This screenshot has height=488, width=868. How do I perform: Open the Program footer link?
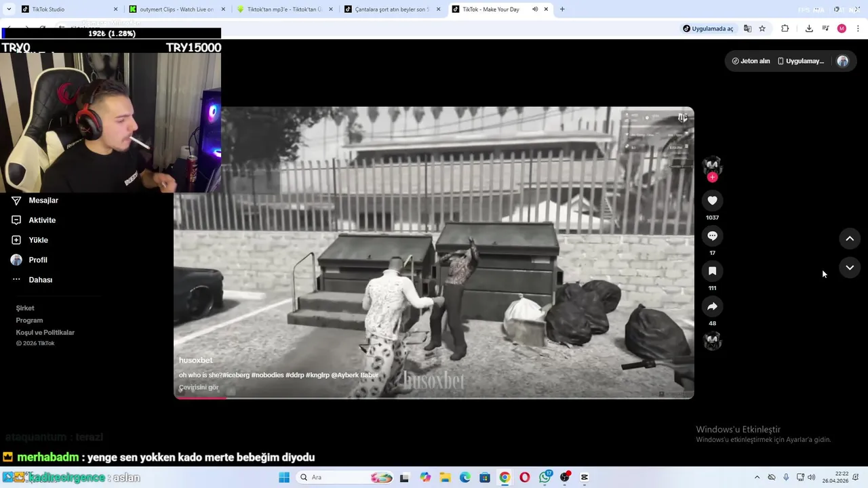tap(29, 321)
